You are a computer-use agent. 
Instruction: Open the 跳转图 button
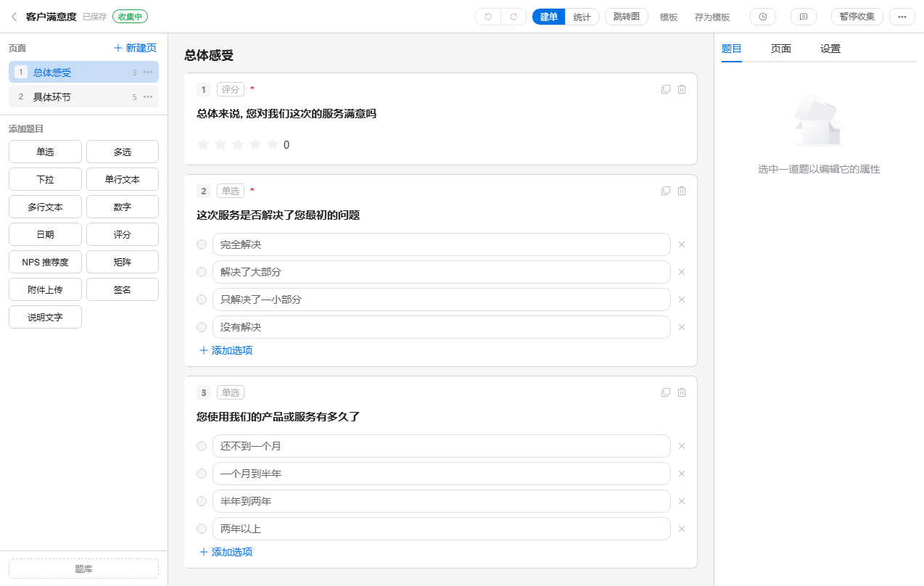pos(627,17)
